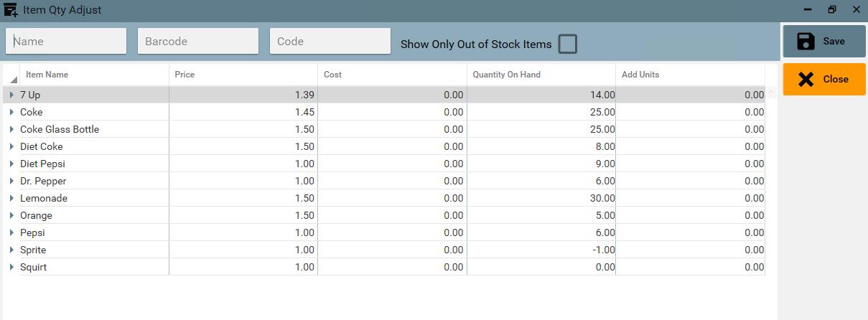Select the Lemonade name cell
868x320 pixels.
coord(94,198)
